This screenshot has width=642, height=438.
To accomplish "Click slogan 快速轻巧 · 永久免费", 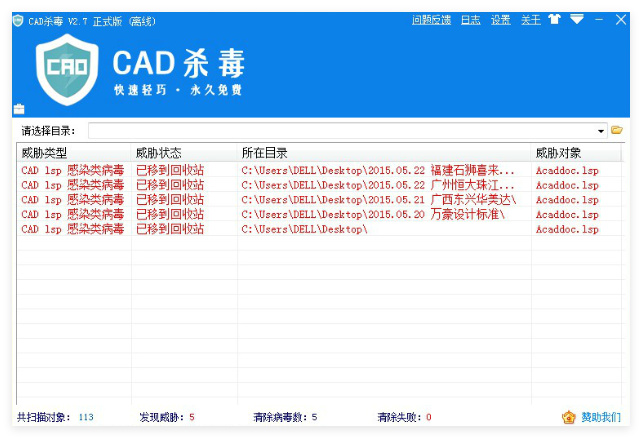I will pos(178,90).
